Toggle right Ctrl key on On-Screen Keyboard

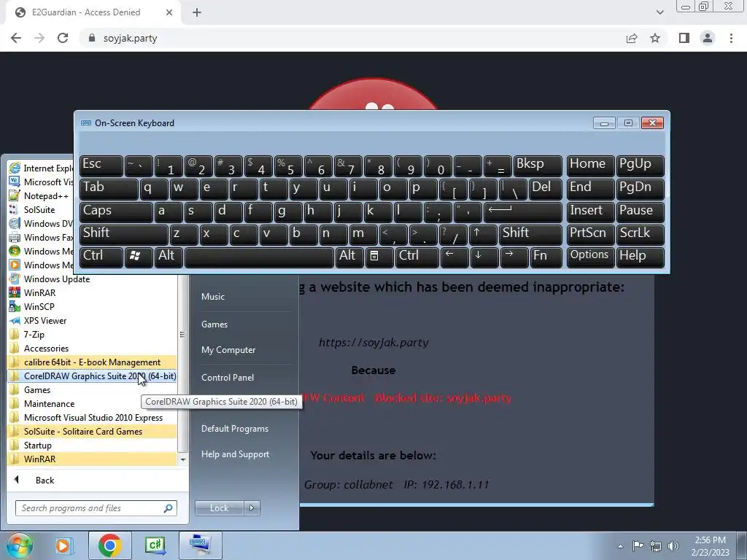click(417, 257)
